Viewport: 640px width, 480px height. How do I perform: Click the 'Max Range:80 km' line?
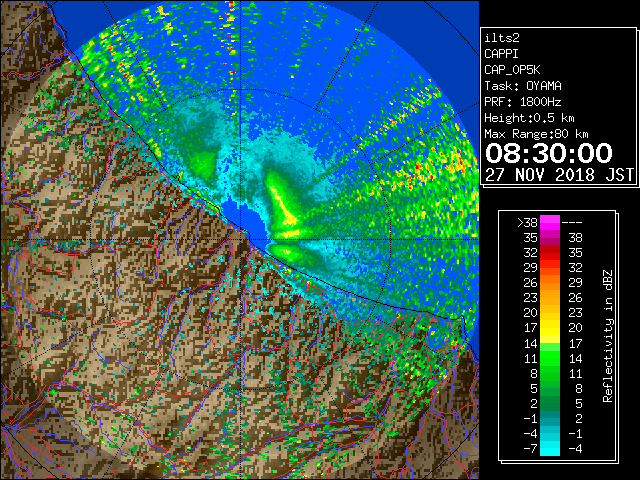[x=536, y=134]
